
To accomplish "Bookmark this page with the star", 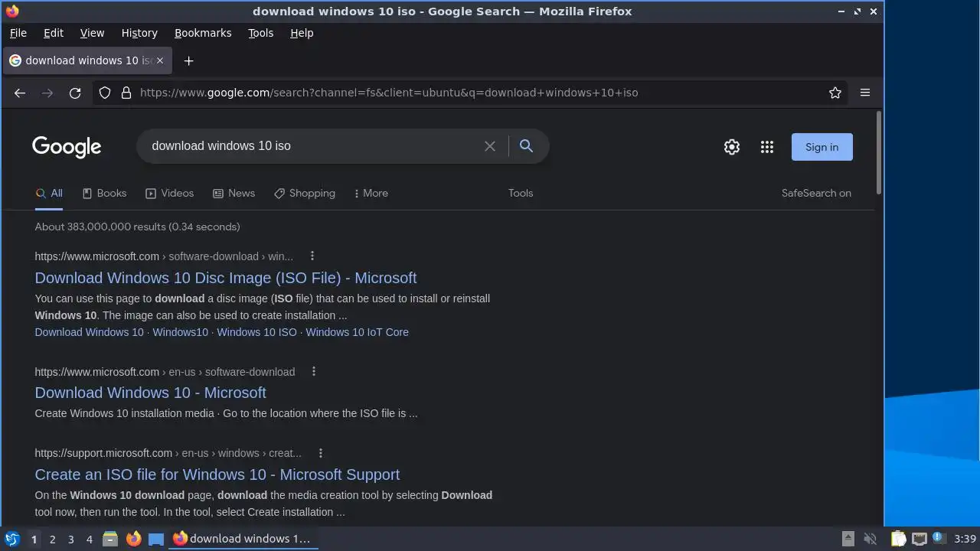I will (835, 93).
